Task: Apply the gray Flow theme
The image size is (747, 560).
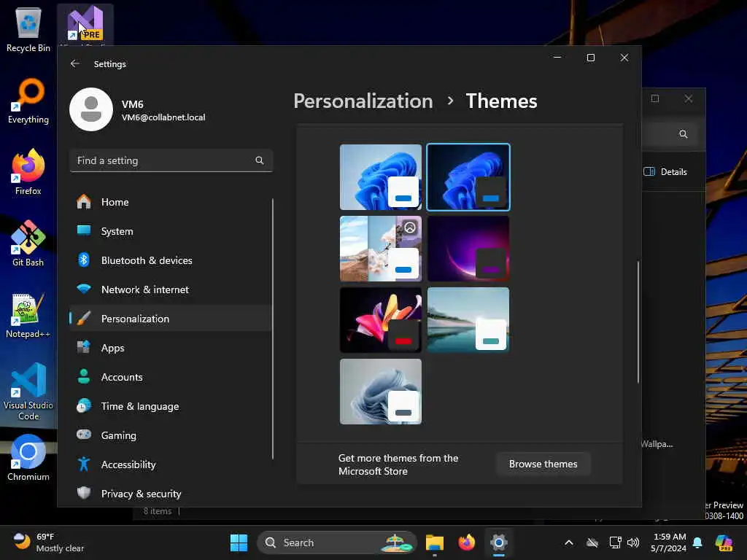Action: coord(381,392)
